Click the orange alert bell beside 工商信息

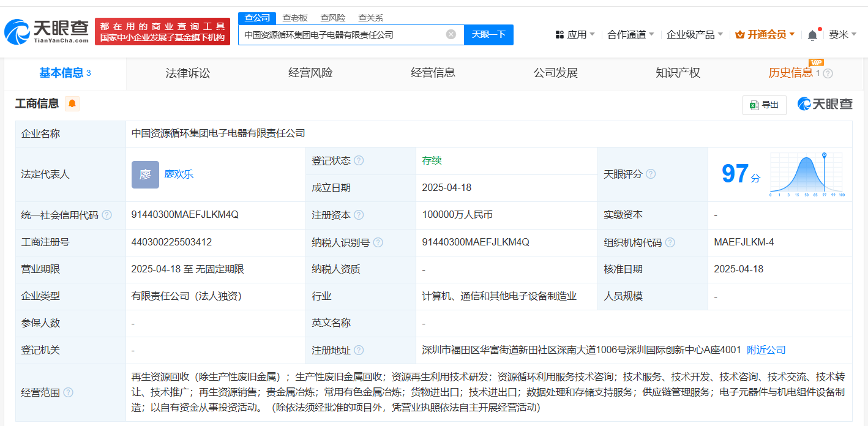click(x=72, y=104)
